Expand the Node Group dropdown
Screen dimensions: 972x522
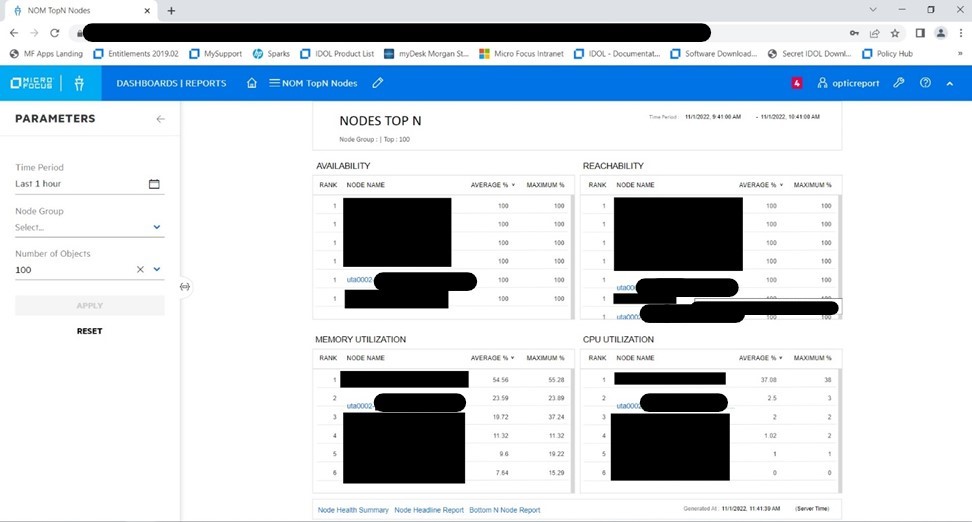click(157, 227)
